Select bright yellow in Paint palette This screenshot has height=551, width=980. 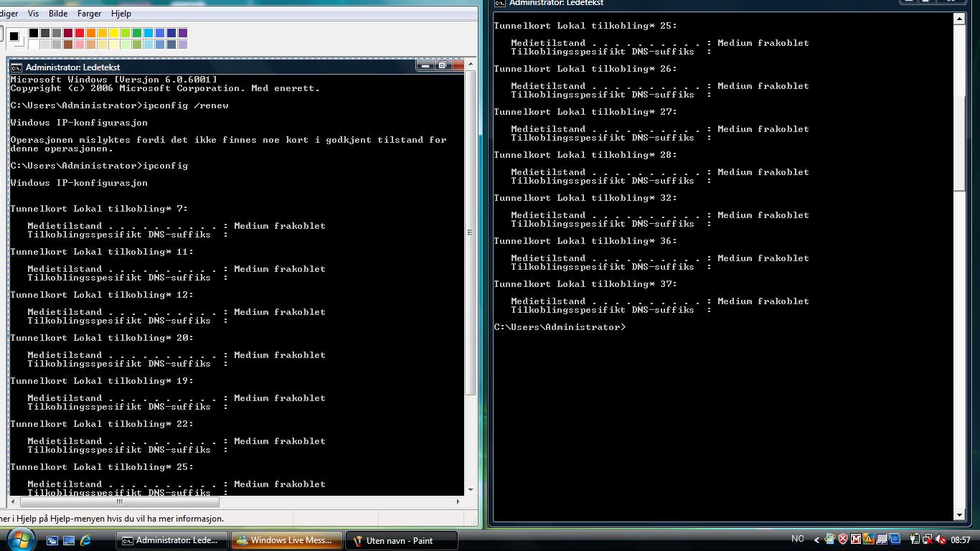[x=114, y=33]
